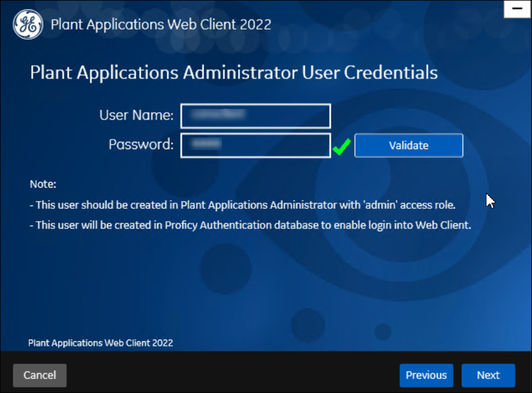Select the 'Plant Applications Administrator User Credentials' heading

coord(234,73)
